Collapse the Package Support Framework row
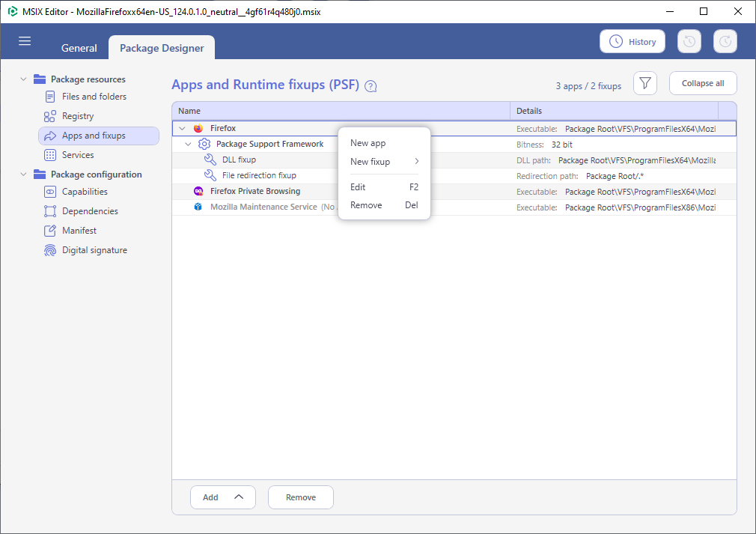Image resolution: width=756 pixels, height=534 pixels. pyautogui.click(x=189, y=144)
